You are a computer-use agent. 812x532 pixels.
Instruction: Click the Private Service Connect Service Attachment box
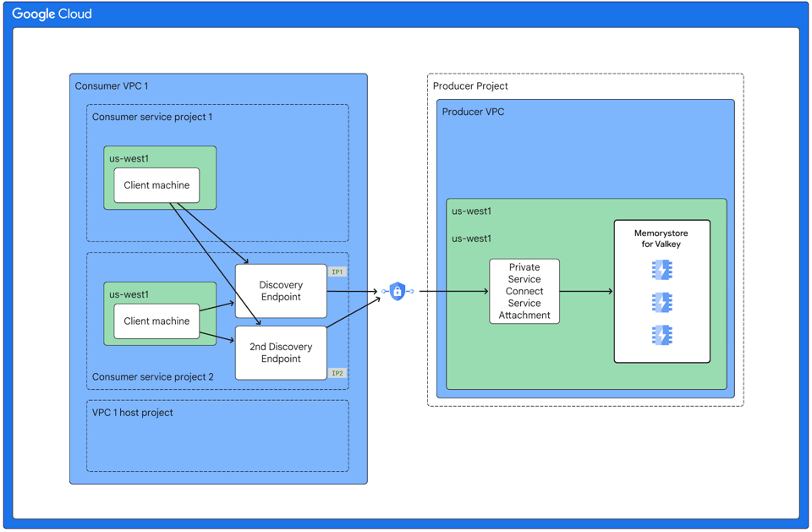[524, 291]
